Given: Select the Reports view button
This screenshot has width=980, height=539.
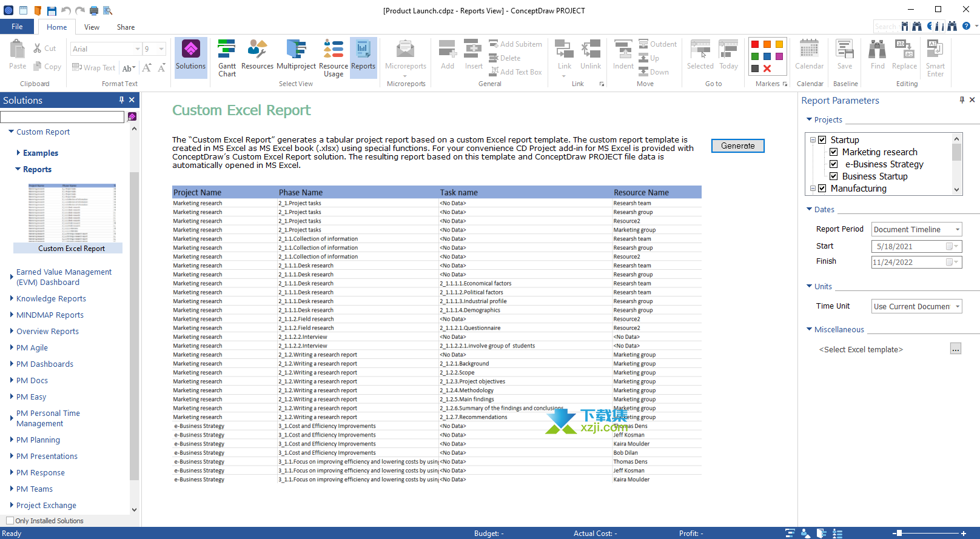Looking at the screenshot, I should [363, 58].
